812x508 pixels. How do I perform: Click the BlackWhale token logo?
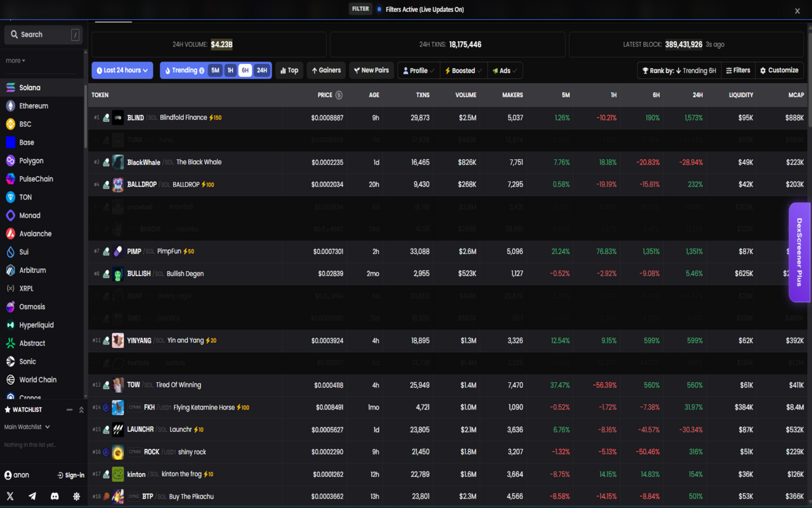118,162
